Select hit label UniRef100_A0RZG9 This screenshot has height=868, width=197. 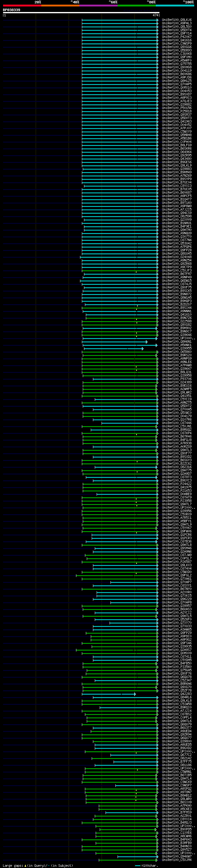coord(177,446)
